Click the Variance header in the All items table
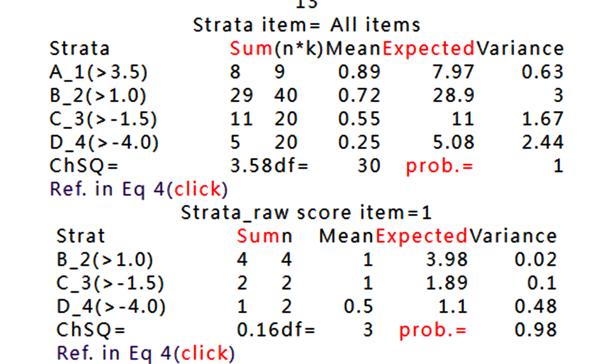613x364 pixels. pyautogui.click(x=520, y=49)
